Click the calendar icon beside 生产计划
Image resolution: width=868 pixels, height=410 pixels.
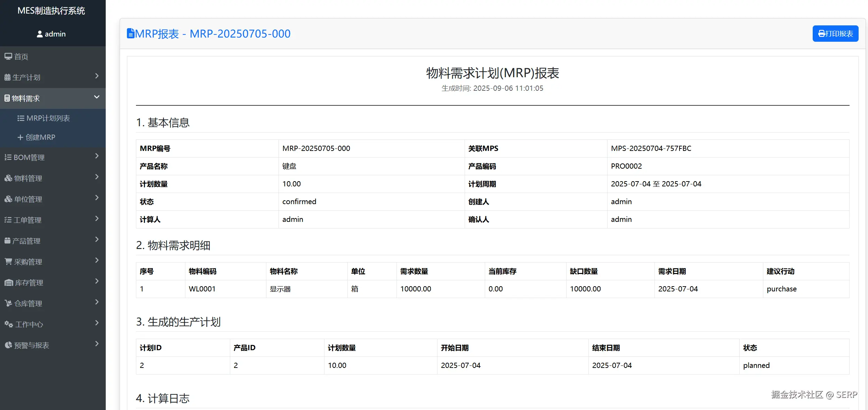(x=7, y=78)
